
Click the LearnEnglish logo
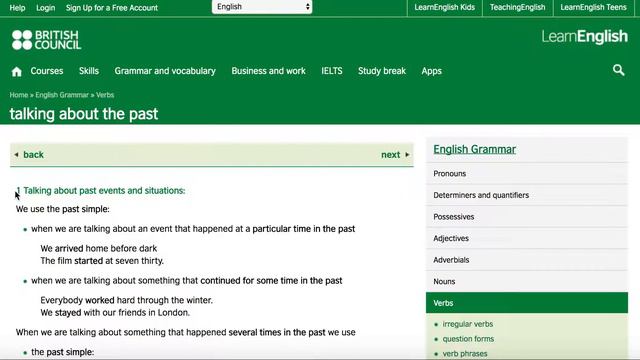pos(584,37)
